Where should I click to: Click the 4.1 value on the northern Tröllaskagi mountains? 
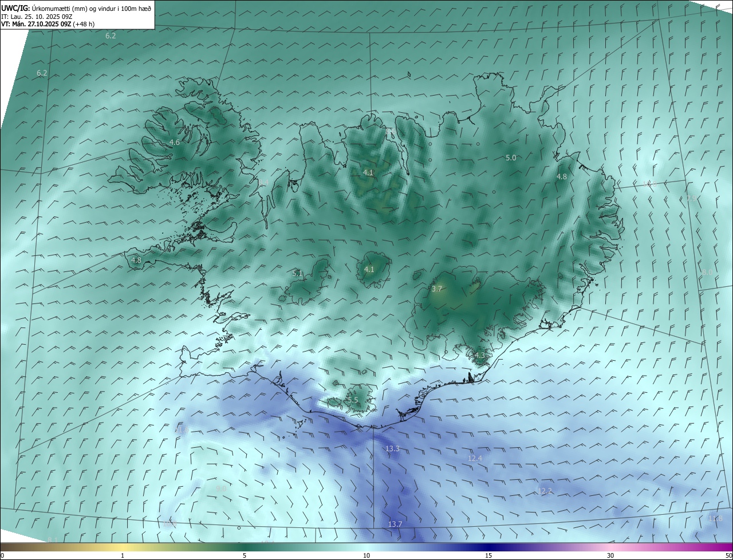pyautogui.click(x=368, y=172)
